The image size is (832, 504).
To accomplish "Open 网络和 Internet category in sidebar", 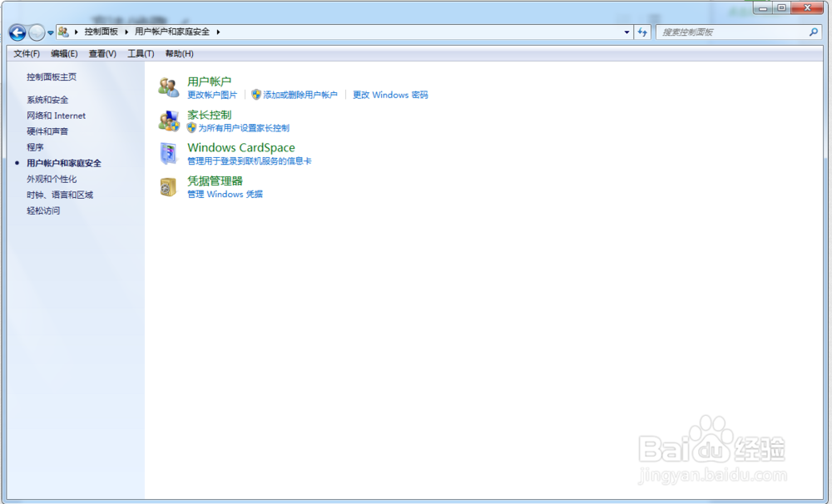I will 57,116.
